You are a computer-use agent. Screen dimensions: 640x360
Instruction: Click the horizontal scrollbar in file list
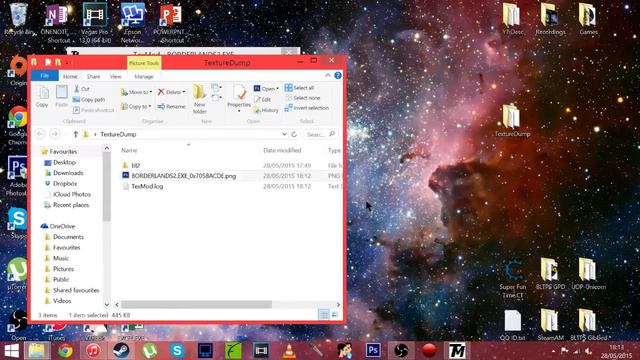point(196,304)
